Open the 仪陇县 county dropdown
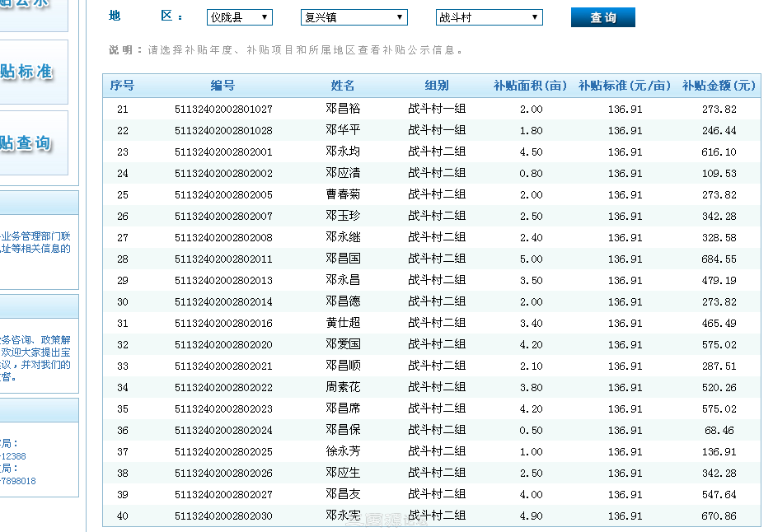 coord(239,17)
